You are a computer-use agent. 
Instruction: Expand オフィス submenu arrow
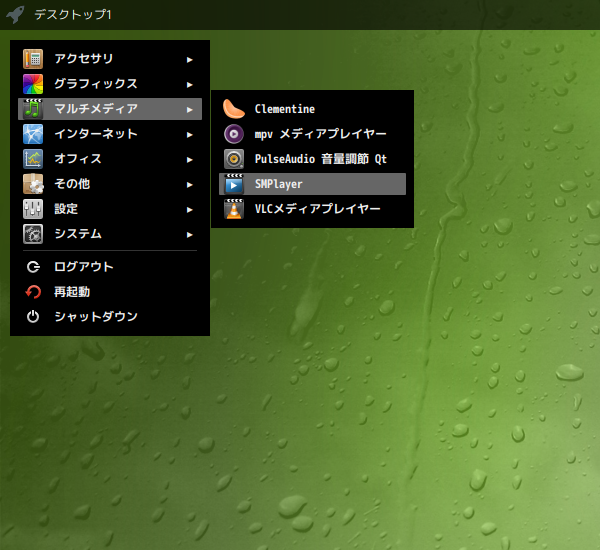tap(189, 160)
